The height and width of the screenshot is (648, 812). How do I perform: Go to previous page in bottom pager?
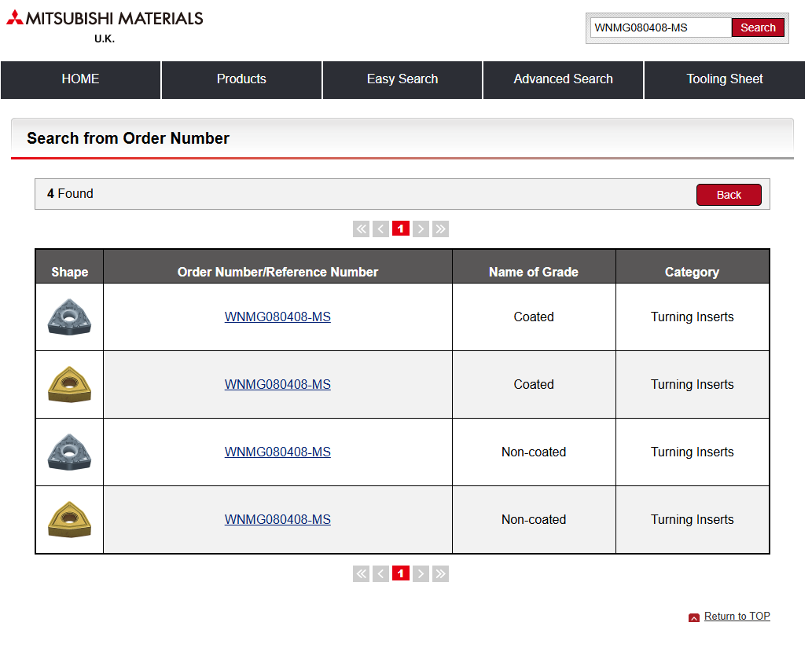coord(380,573)
